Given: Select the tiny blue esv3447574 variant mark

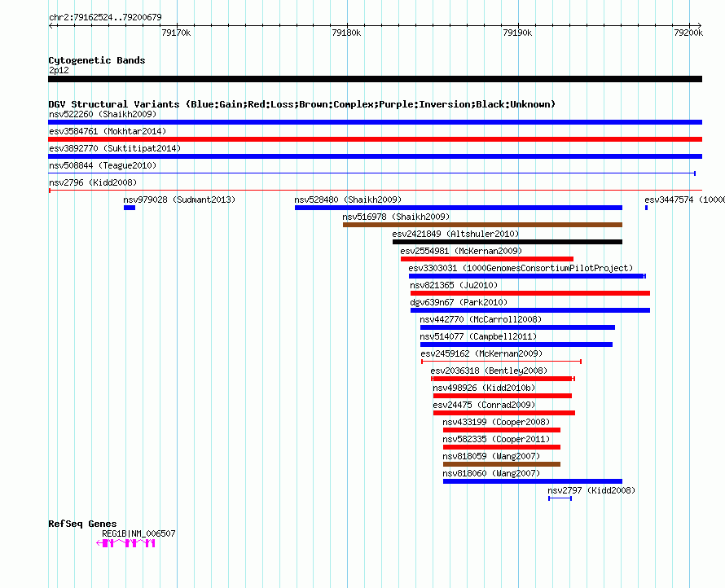Looking at the screenshot, I should [x=647, y=208].
